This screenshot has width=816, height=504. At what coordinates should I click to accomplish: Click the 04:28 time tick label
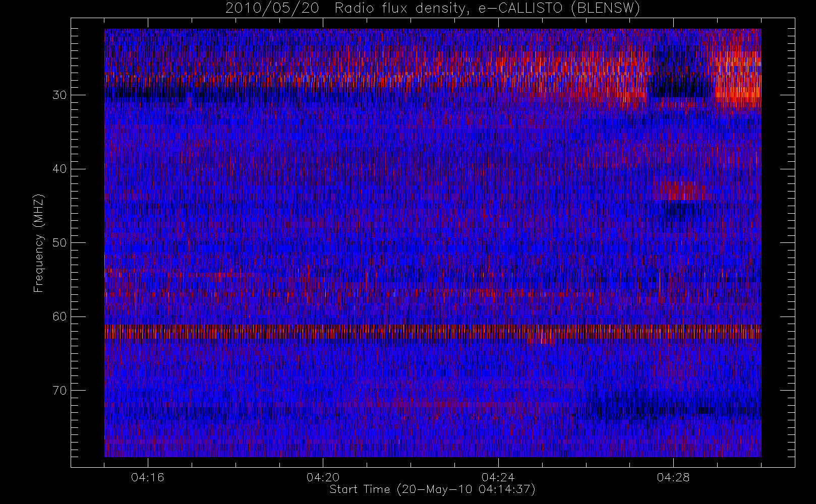pos(673,477)
